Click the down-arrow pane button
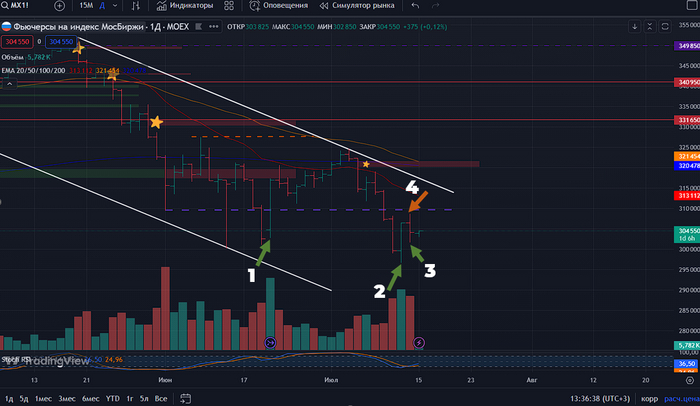The height and width of the screenshot is (406, 700). coord(634,26)
